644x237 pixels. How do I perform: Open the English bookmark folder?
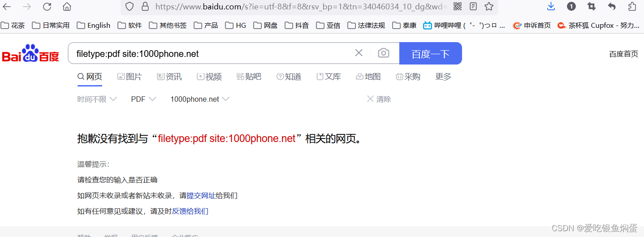click(93, 25)
